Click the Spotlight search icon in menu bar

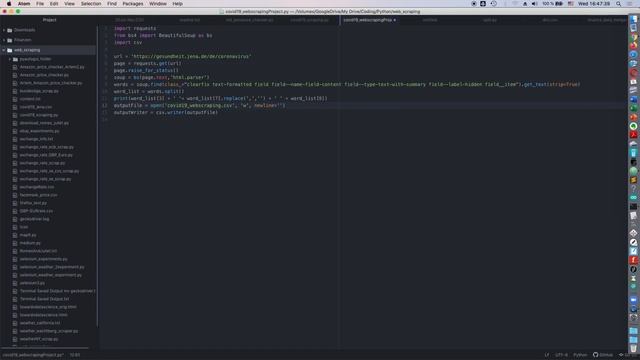point(618,4)
